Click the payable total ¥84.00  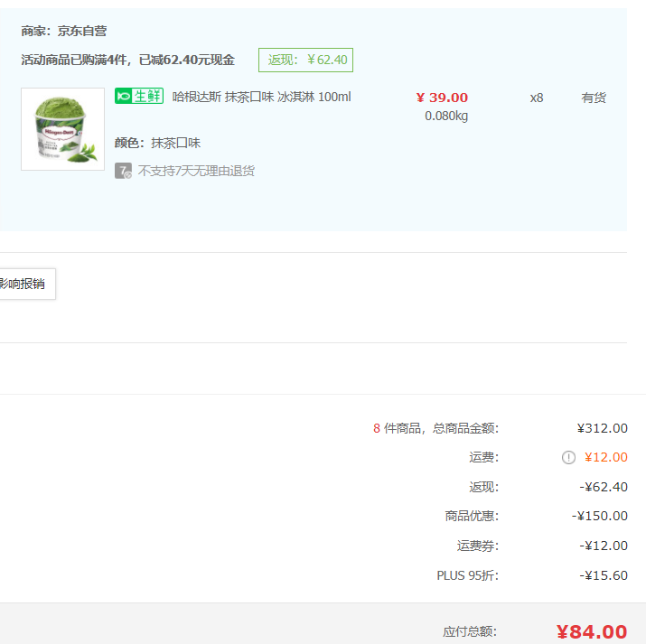[592, 631]
